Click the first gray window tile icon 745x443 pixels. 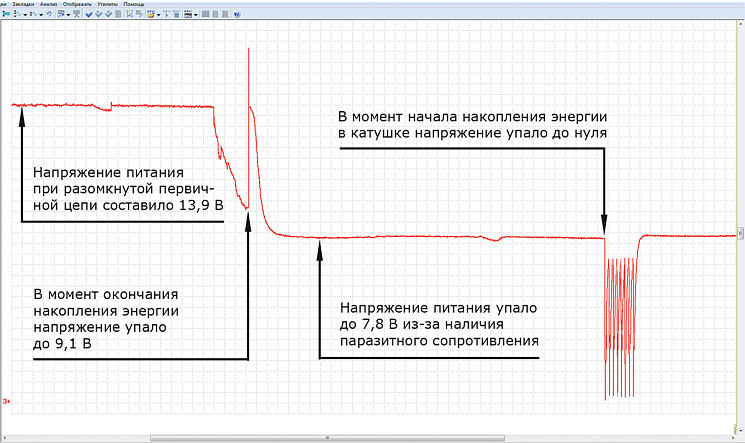(x=206, y=14)
